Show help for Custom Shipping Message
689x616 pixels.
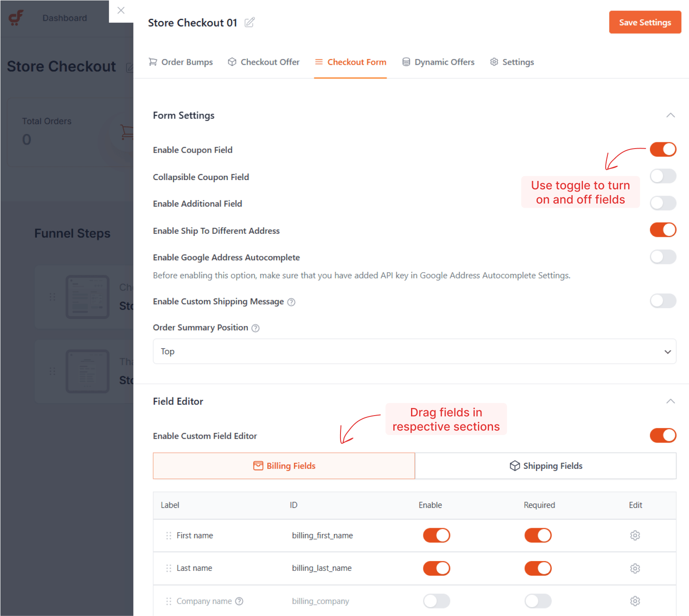point(291,302)
